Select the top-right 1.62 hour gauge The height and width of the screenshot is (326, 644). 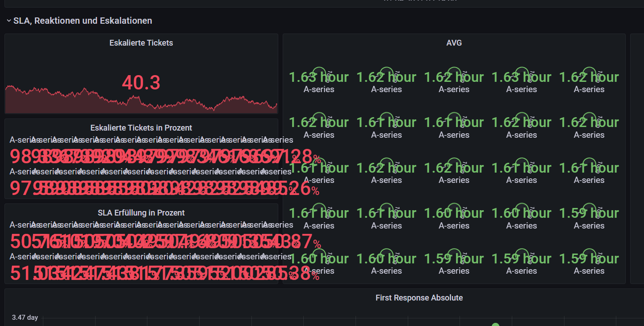tap(589, 76)
